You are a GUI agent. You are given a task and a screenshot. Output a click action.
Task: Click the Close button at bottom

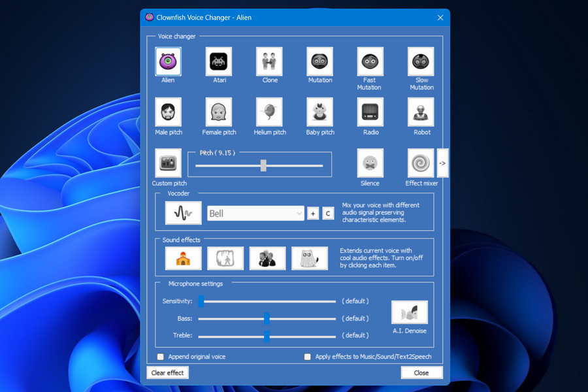pos(421,373)
